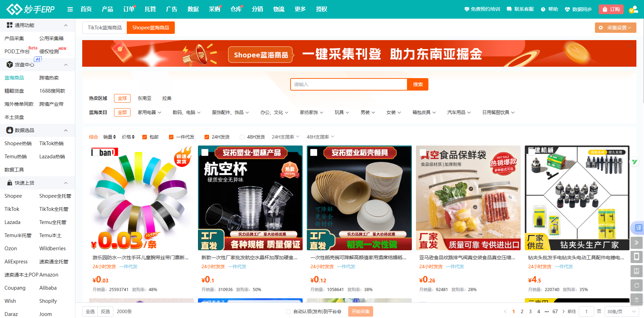Select the 东南亚 hot-selling region

point(144,98)
